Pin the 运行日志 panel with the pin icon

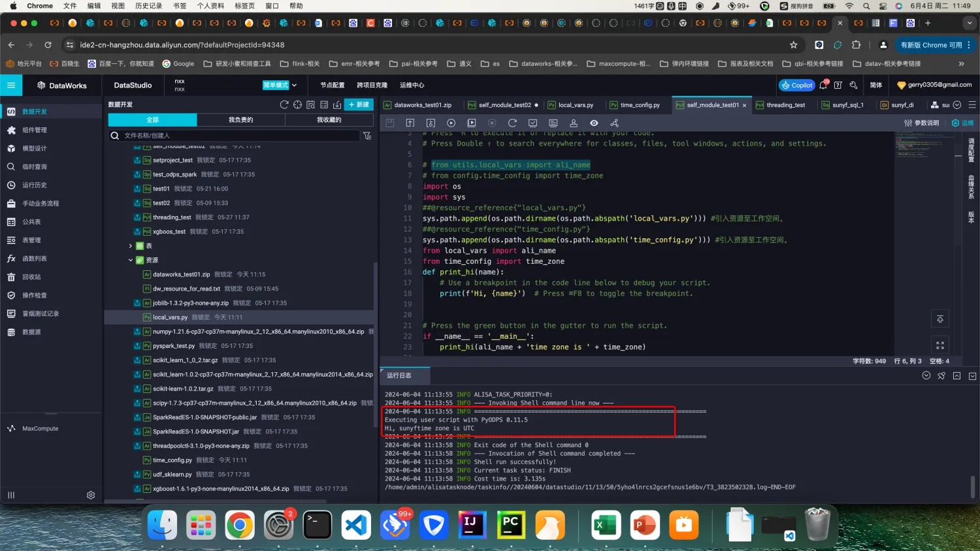click(941, 375)
